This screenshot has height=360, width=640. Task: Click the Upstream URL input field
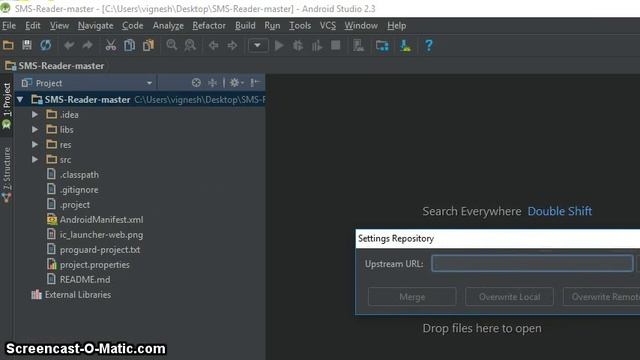532,264
